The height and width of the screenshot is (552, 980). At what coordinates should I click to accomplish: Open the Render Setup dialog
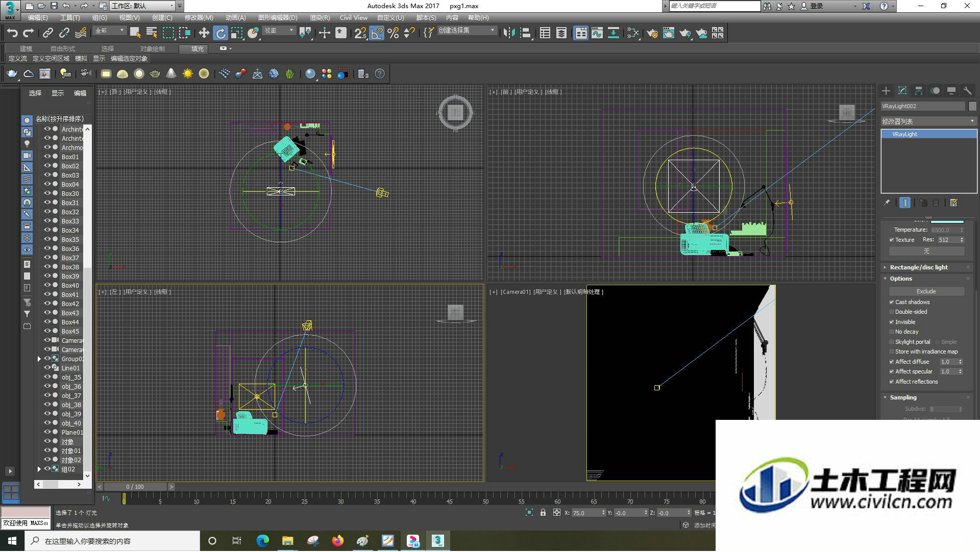click(x=652, y=33)
